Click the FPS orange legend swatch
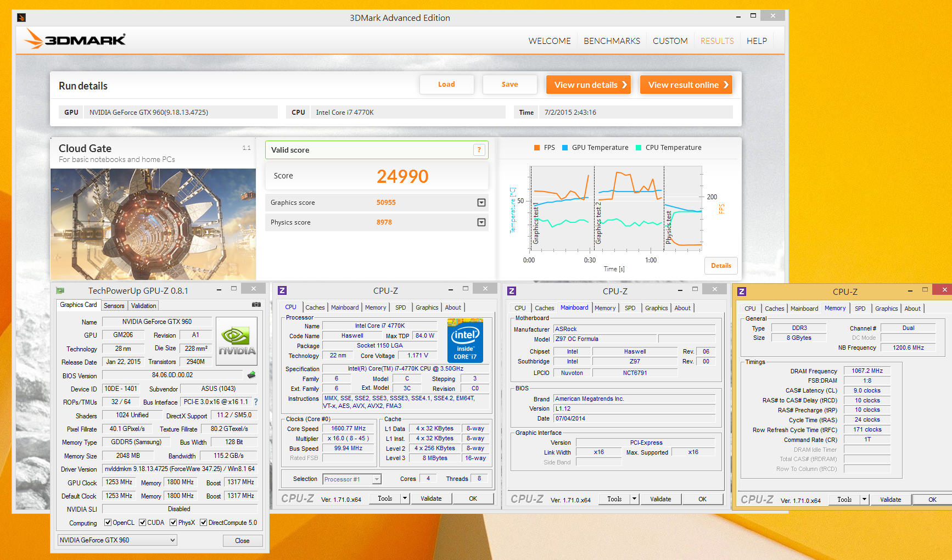952x560 pixels. pos(537,148)
